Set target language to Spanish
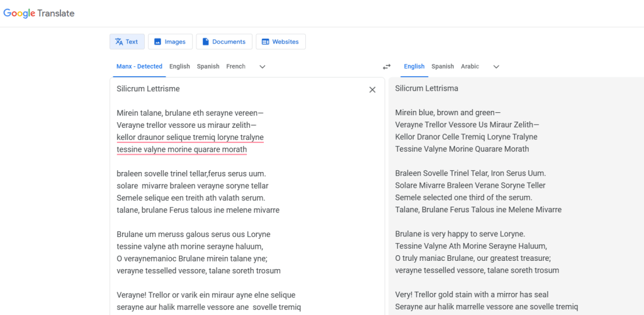Screen dimensions: 644x315 tap(443, 66)
